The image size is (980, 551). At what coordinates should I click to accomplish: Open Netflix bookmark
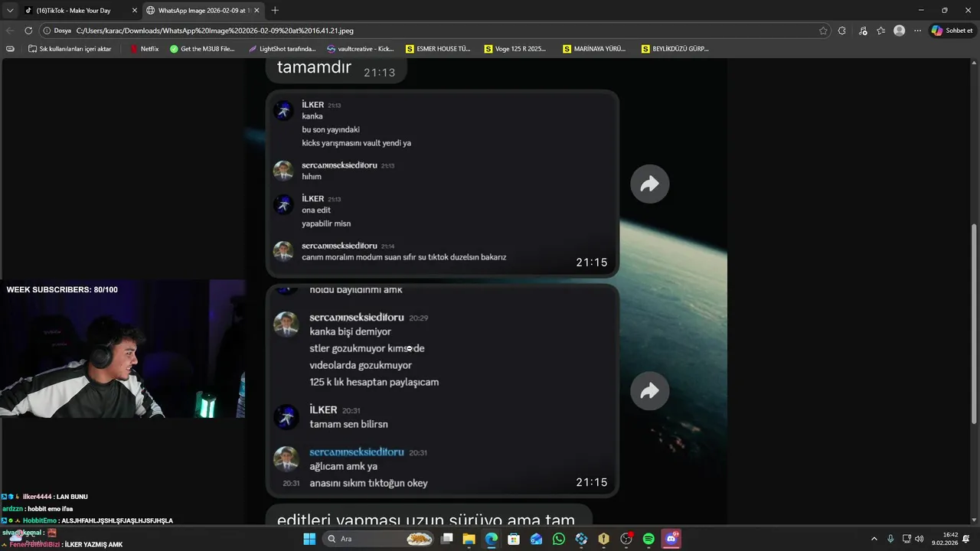point(144,49)
